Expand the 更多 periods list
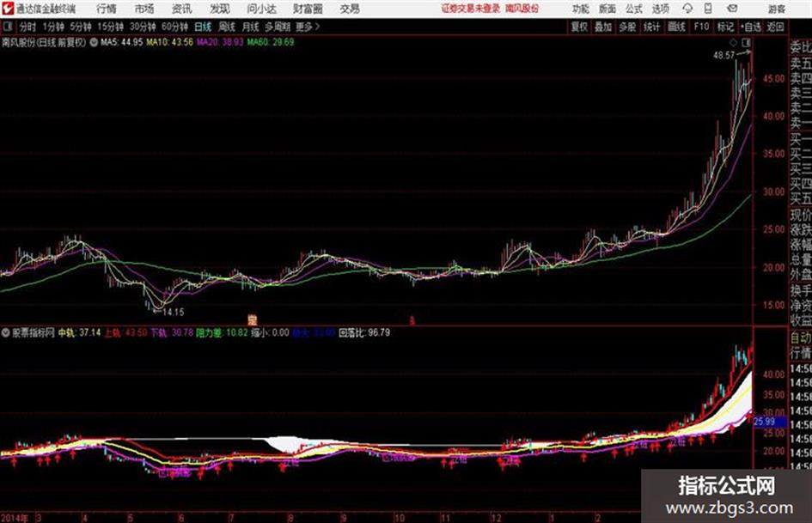Screen dimensions: 812x523 [x=308, y=27]
